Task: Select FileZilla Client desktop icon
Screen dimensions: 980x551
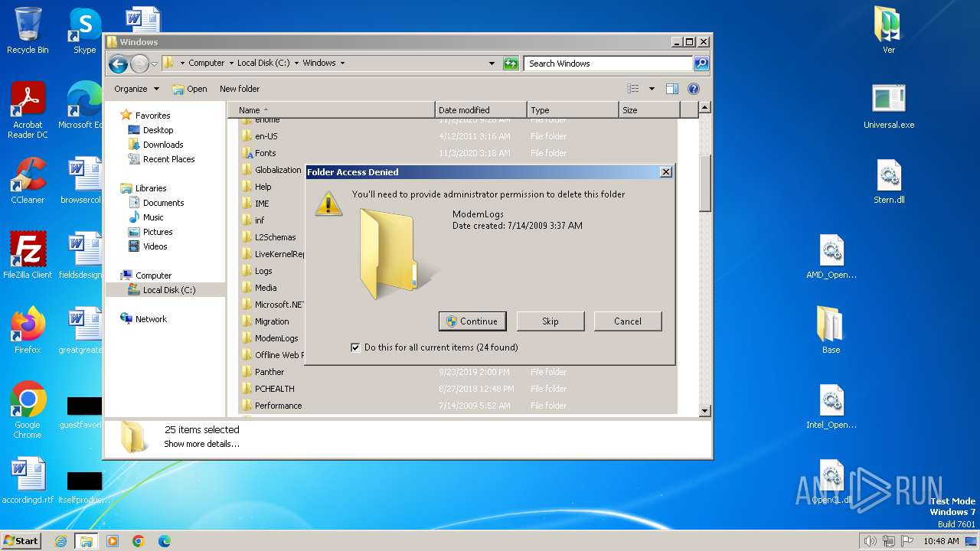Action: click(28, 256)
